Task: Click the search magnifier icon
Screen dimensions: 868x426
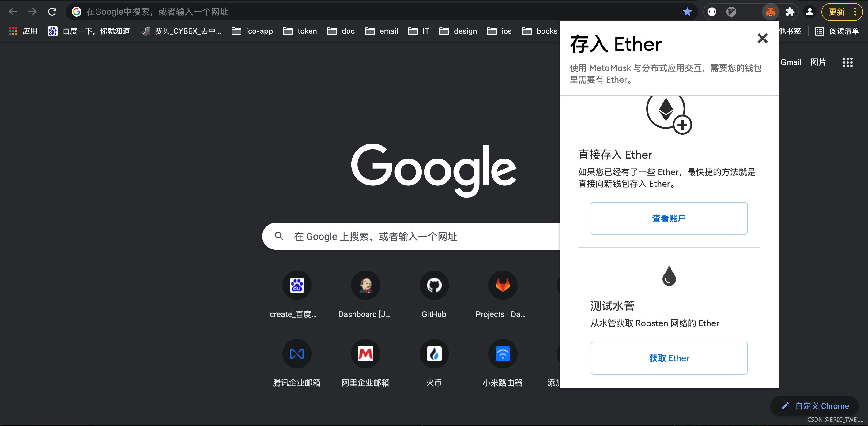Action: 279,236
